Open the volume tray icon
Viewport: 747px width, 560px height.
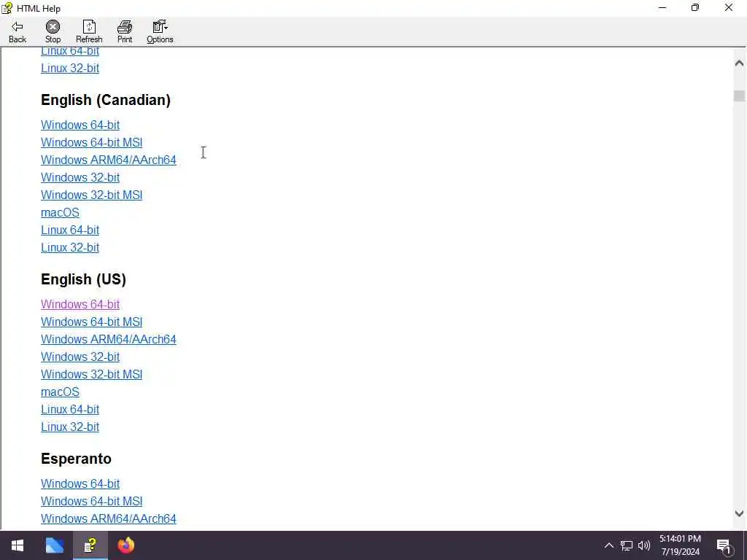tap(644, 545)
